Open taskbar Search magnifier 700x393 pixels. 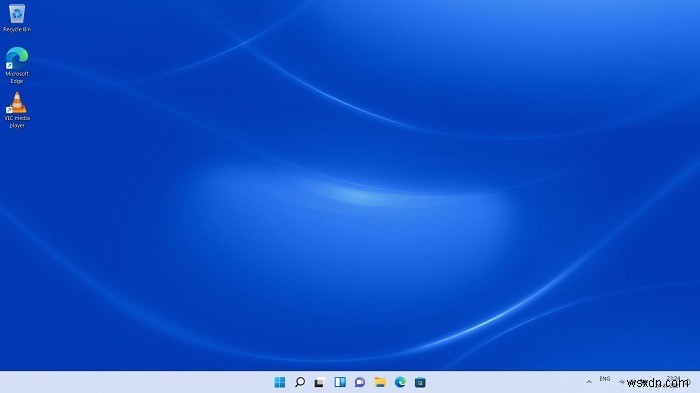(300, 382)
